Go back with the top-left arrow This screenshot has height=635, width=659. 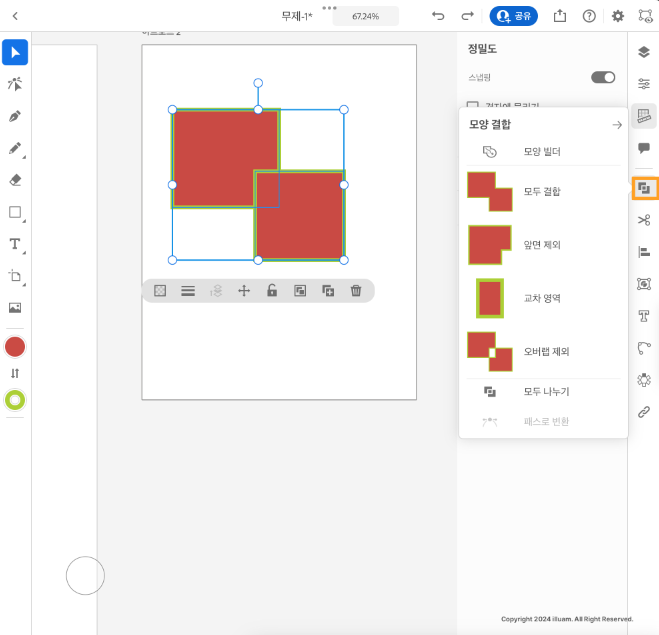[15, 16]
